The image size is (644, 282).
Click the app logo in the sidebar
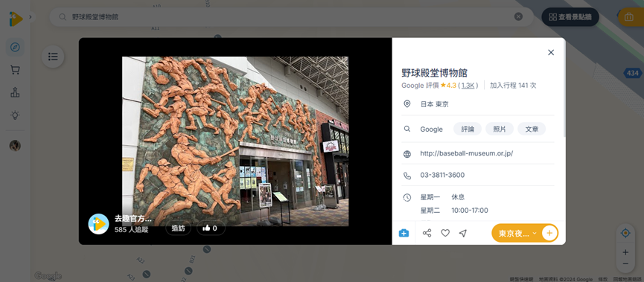click(x=15, y=19)
